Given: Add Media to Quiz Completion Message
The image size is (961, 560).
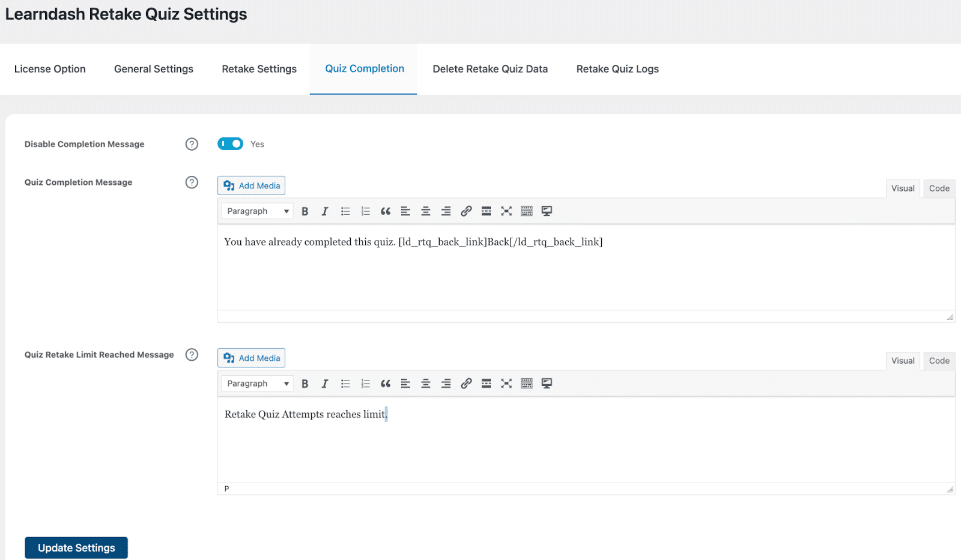Looking at the screenshot, I should pyautogui.click(x=251, y=185).
